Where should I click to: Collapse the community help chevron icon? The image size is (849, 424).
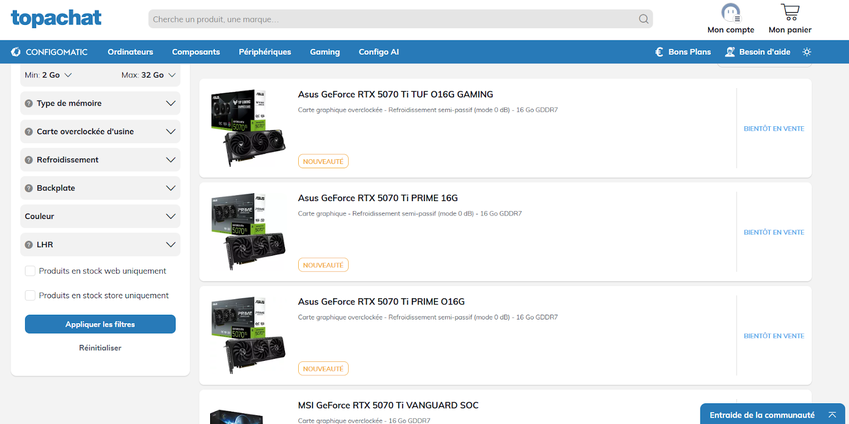tap(831, 414)
